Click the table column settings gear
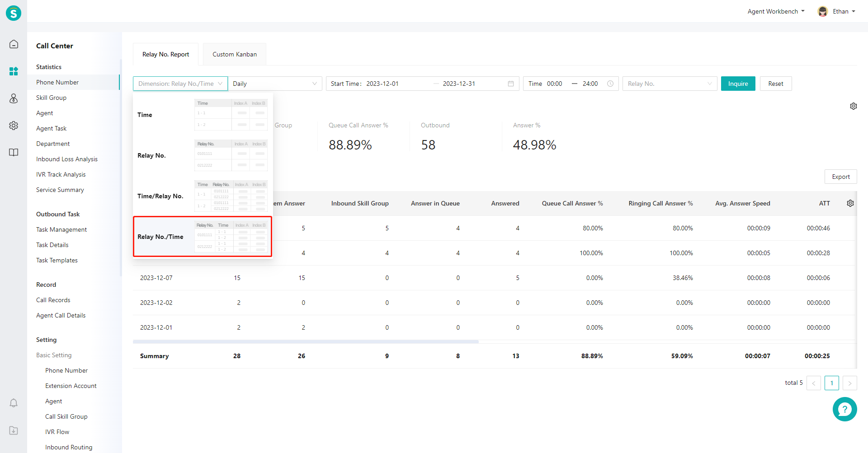 pos(850,203)
